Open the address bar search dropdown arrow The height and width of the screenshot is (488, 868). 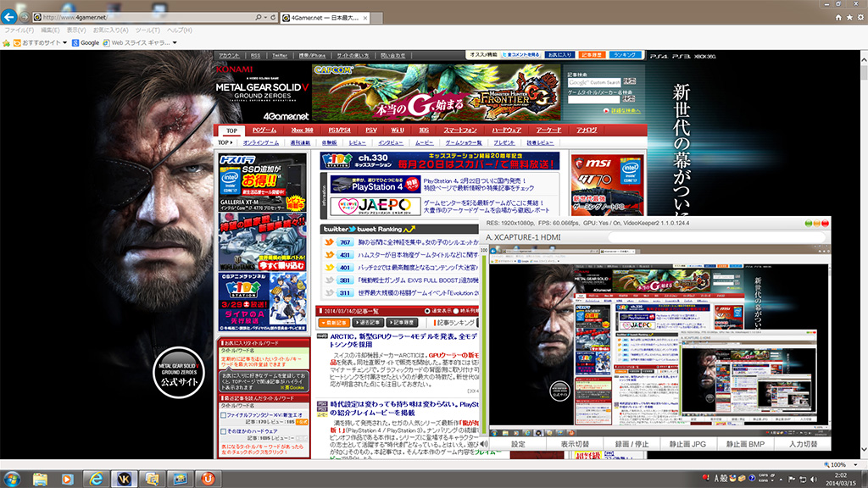[265, 17]
